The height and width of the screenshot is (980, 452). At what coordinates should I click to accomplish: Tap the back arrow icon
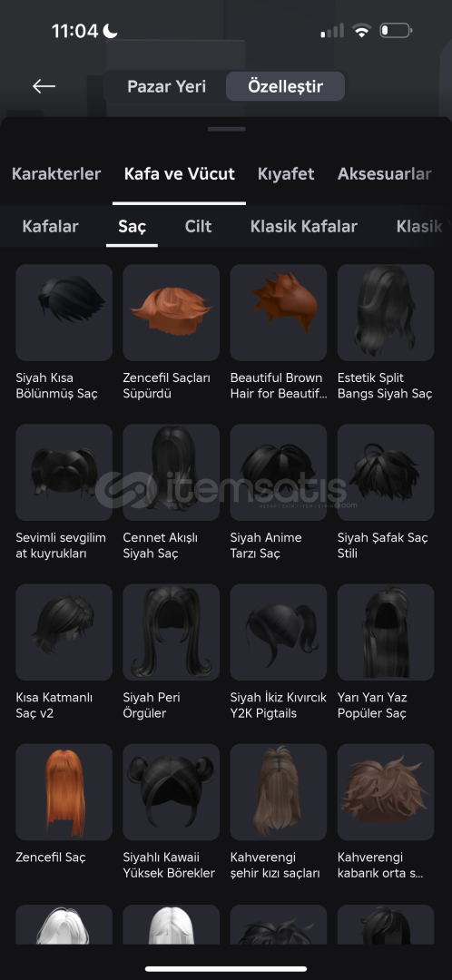pyautogui.click(x=44, y=86)
